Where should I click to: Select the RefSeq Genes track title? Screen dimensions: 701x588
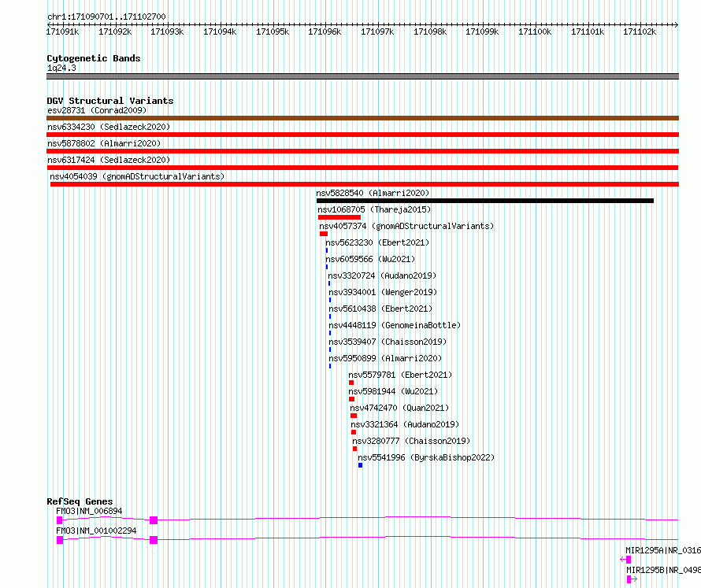80,501
